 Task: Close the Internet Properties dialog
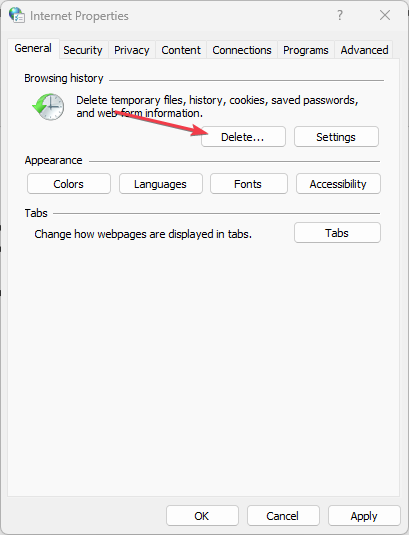click(x=385, y=15)
